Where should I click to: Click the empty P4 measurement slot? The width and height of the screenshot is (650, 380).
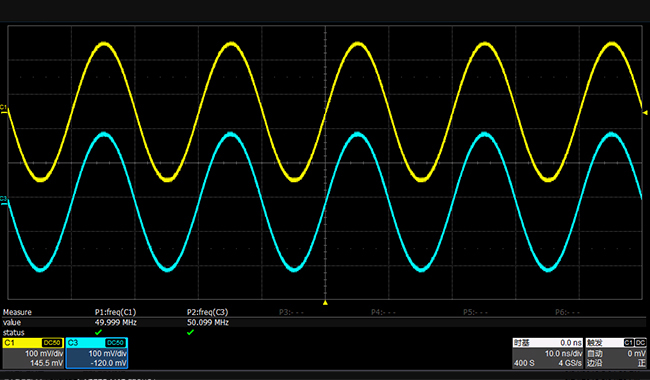pyautogui.click(x=383, y=312)
